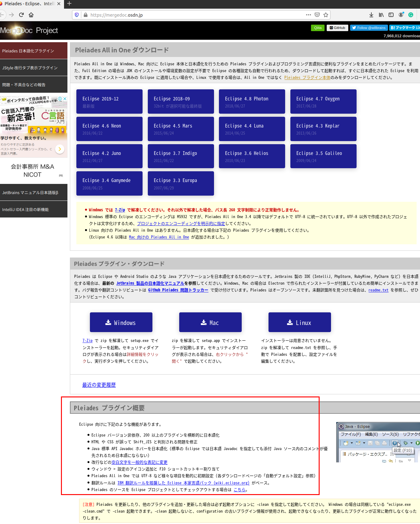
Task: Click the Hatena bookmark button
Action: click(x=405, y=28)
